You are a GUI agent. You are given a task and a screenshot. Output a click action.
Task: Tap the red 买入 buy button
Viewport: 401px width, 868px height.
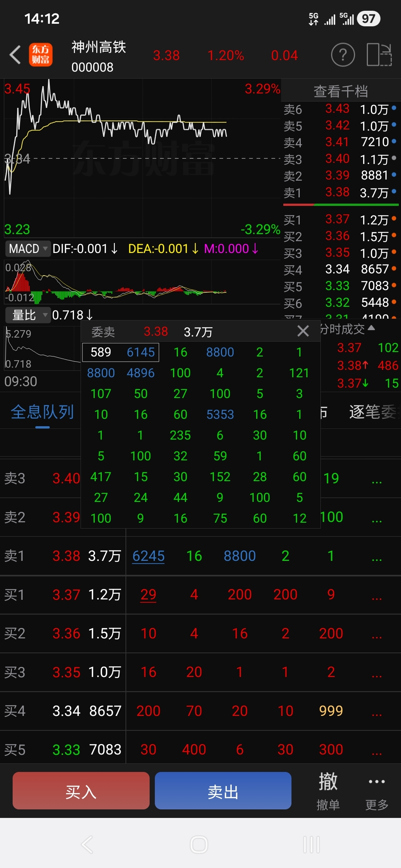(x=81, y=790)
